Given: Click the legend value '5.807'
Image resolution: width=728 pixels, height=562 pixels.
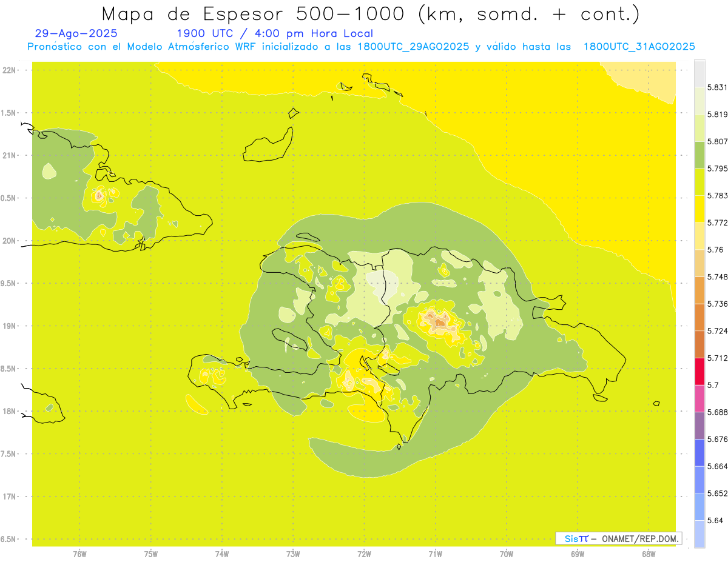Looking at the screenshot, I should click(717, 141).
